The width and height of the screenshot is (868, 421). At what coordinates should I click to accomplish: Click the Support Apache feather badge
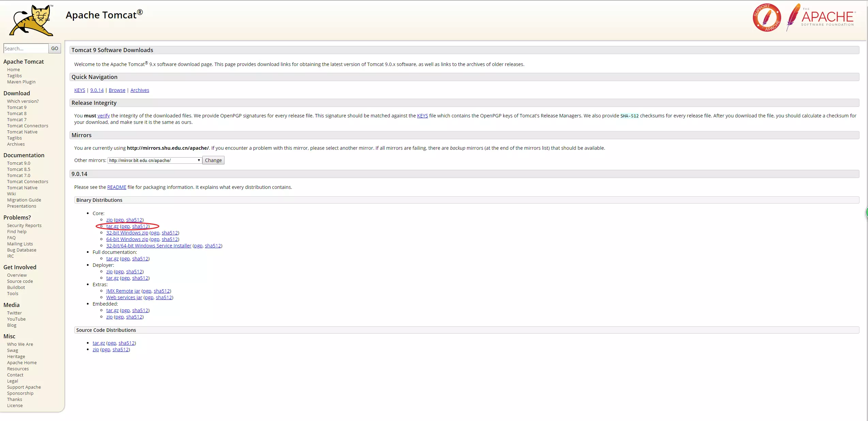point(766,18)
